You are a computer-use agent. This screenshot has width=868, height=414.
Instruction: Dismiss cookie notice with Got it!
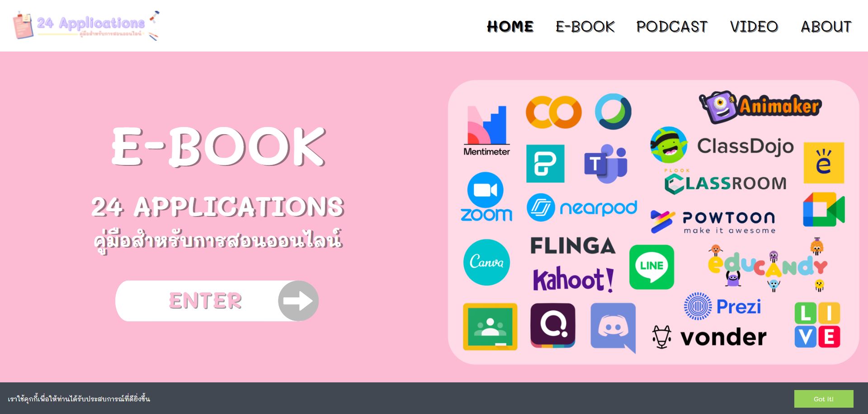click(824, 399)
